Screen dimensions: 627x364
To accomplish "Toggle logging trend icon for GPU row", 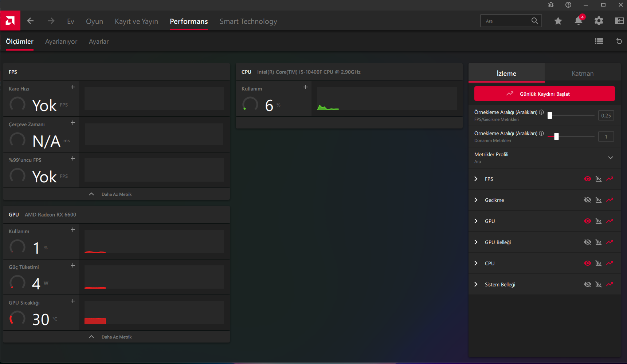I will pyautogui.click(x=610, y=221).
